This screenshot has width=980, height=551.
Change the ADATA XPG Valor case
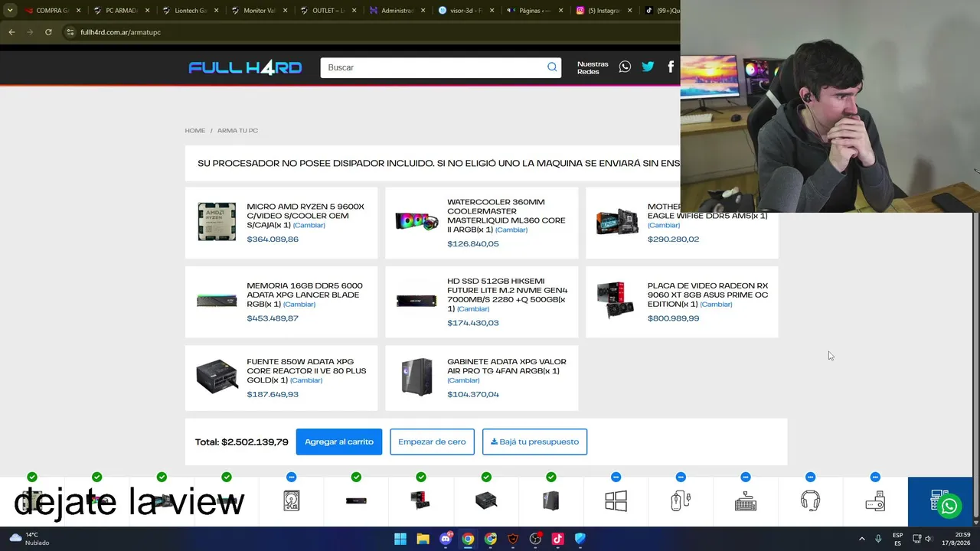463,380
